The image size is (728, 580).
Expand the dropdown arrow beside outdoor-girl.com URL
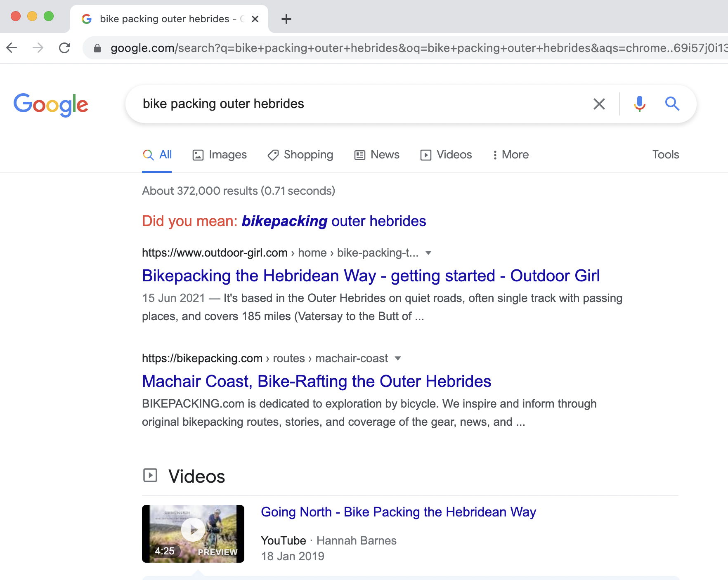point(428,253)
